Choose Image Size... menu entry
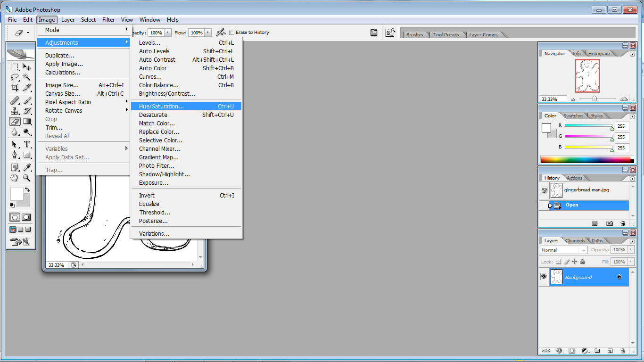 click(83, 85)
